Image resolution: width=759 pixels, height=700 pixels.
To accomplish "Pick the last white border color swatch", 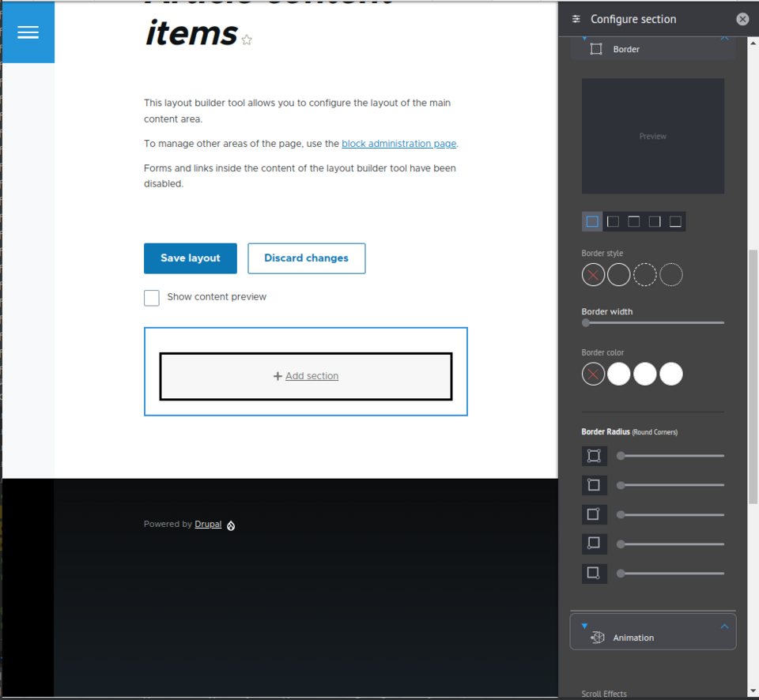I will point(671,374).
